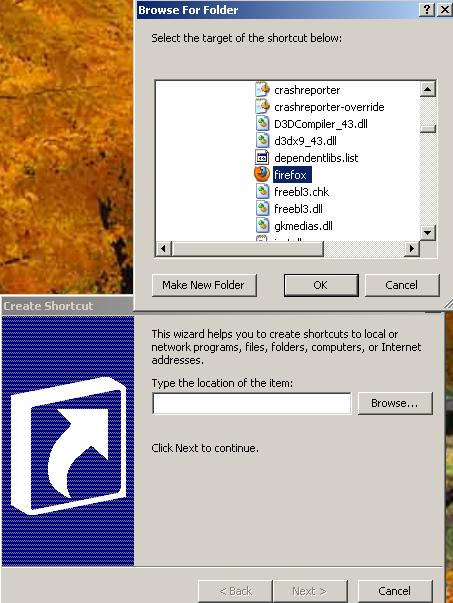Click the d3dx9_43.dll file icon
453x603 pixels.
(x=262, y=140)
